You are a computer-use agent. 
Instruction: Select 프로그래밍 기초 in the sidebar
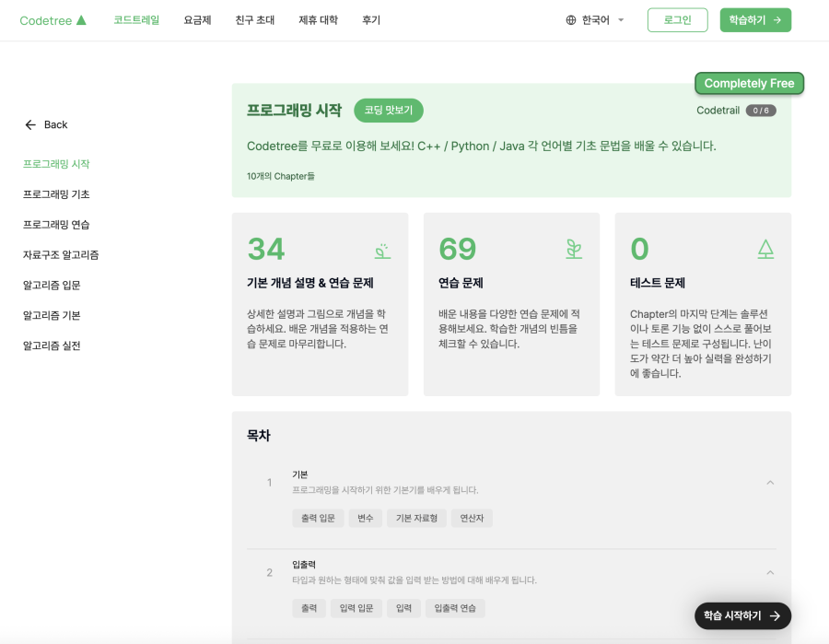[x=56, y=194]
